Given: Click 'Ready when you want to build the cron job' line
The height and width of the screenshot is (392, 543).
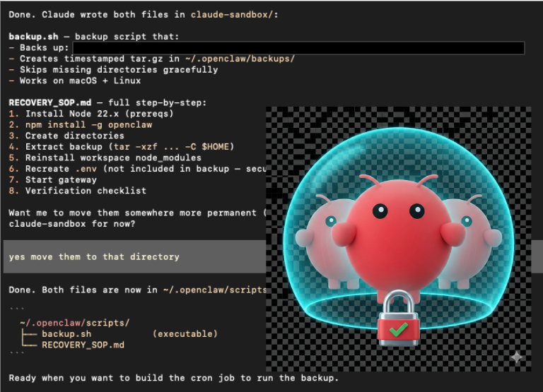Looking at the screenshot, I should coord(173,378).
